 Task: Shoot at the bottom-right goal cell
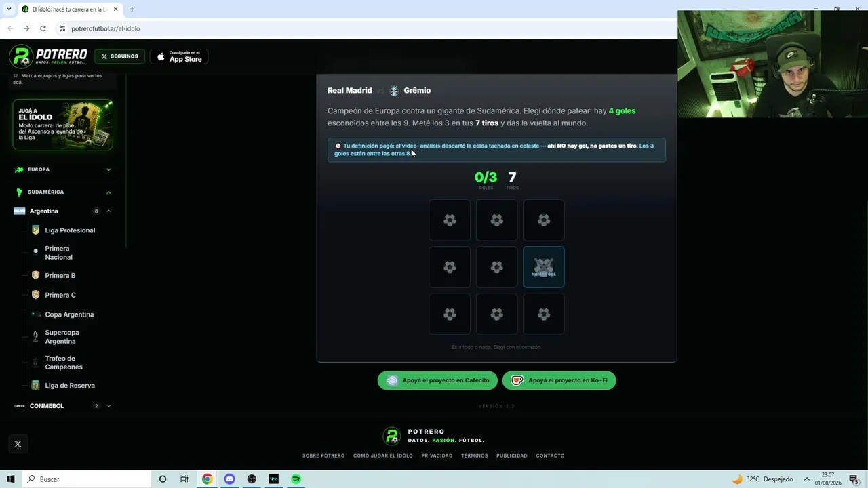tap(544, 314)
